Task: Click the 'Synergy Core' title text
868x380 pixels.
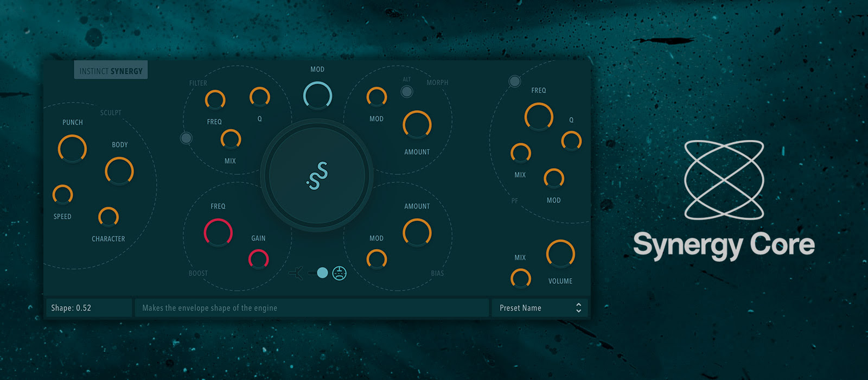Action: 724,245
